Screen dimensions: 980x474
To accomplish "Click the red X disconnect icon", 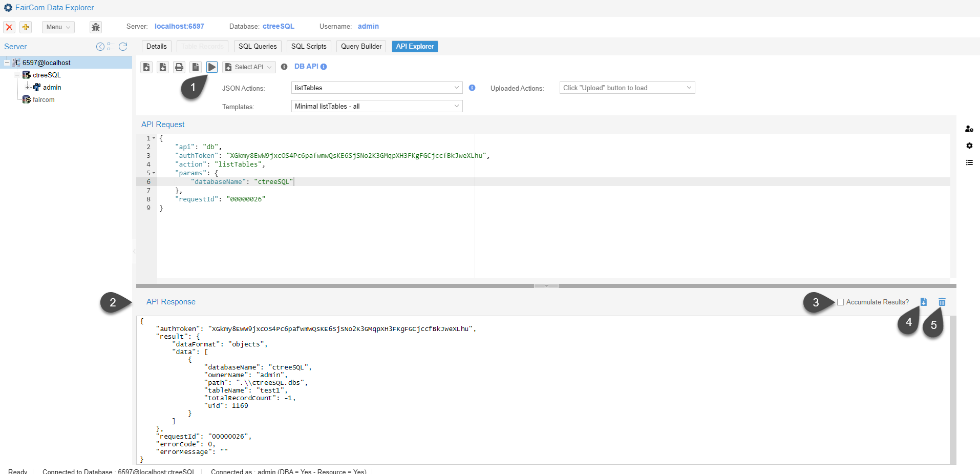I will click(9, 27).
